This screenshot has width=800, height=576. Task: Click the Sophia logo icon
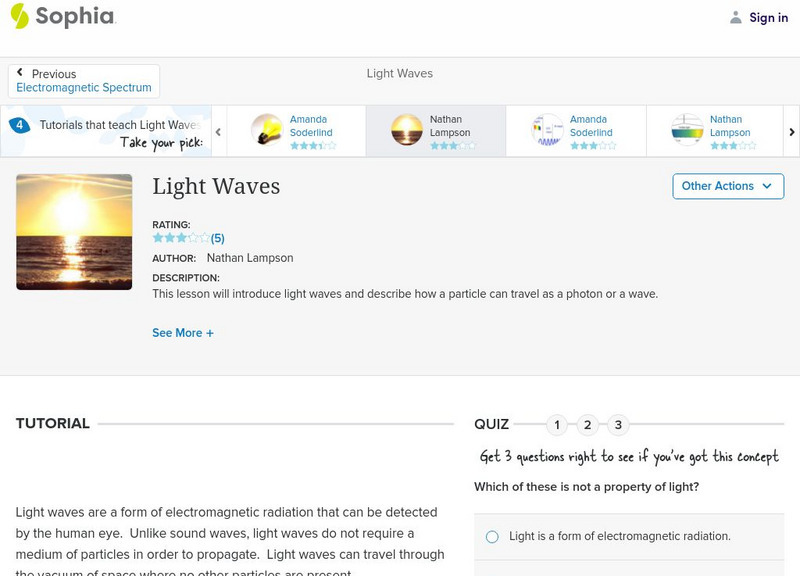tap(20, 16)
